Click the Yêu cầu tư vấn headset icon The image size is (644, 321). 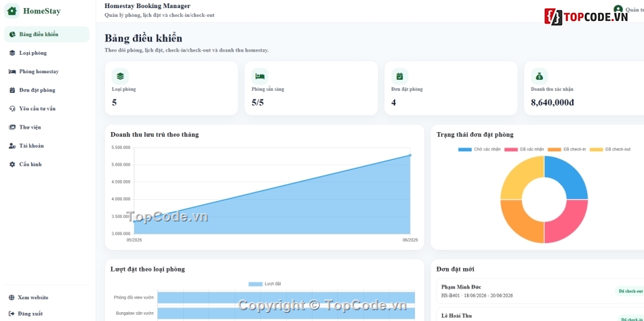click(x=12, y=109)
